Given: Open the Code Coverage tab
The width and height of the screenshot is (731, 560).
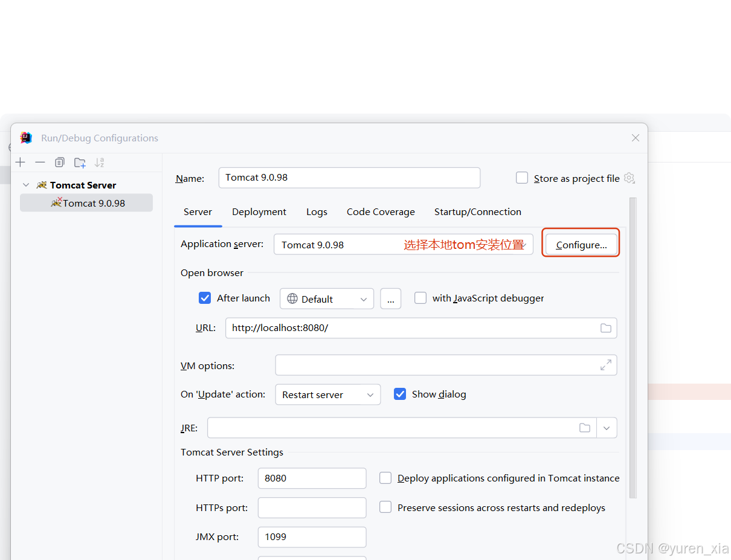Looking at the screenshot, I should click(381, 211).
